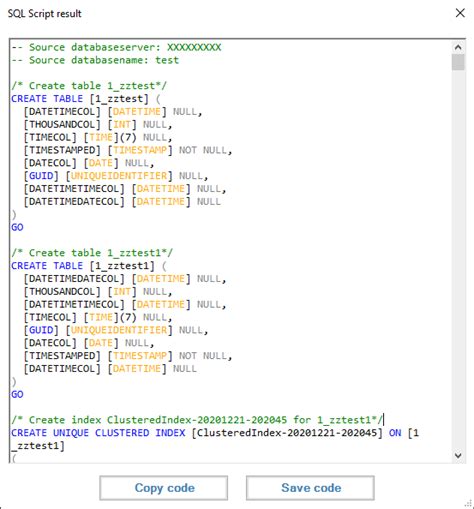The height and width of the screenshot is (509, 474).
Task: Click [DATETIMETIMECOL] in the 1_zztest1 table definition
Action: pos(74,304)
